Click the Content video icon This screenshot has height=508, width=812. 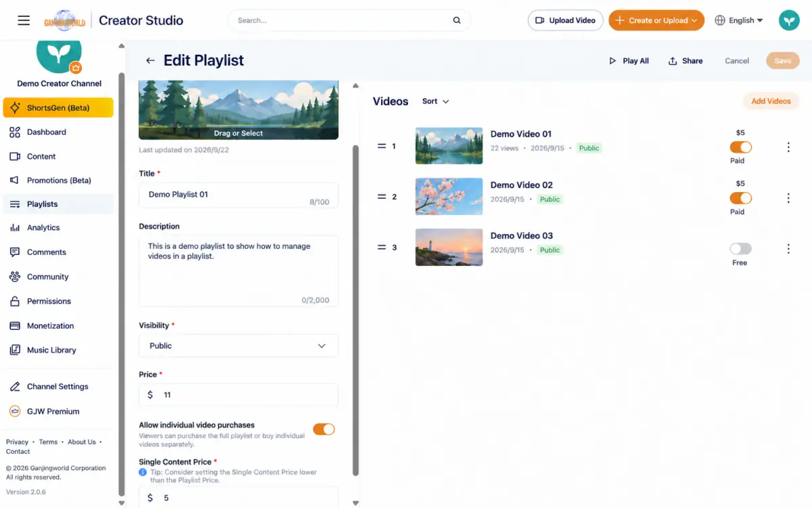[15, 156]
